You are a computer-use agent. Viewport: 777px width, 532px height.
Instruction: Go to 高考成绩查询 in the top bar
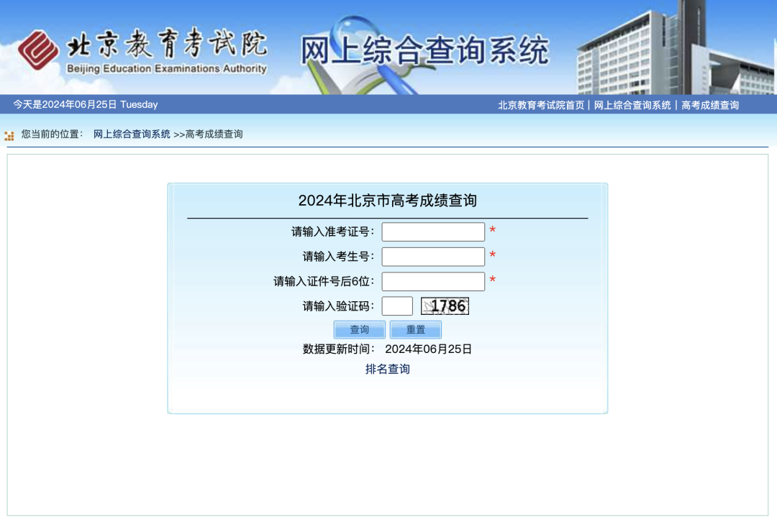(x=709, y=105)
